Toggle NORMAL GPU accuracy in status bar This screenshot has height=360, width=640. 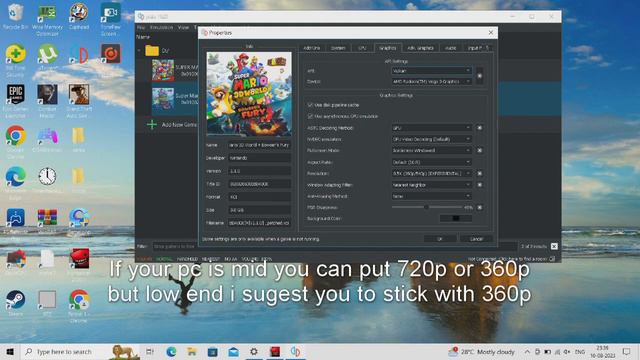click(x=164, y=259)
